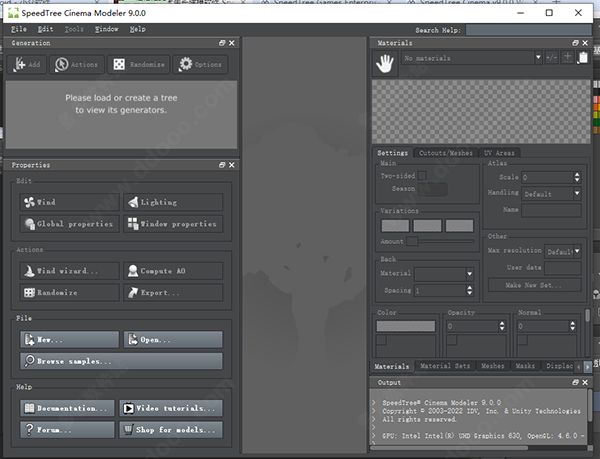Undock the Properties panel

pyautogui.click(x=222, y=165)
